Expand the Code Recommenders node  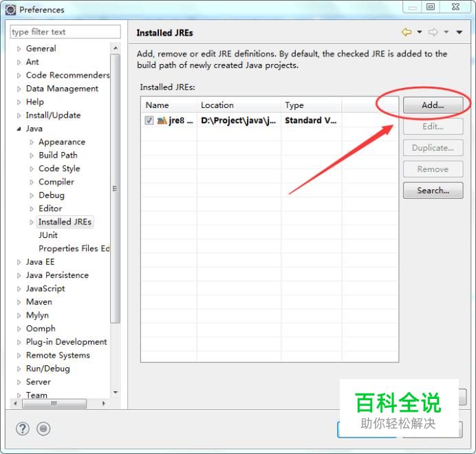click(x=19, y=75)
